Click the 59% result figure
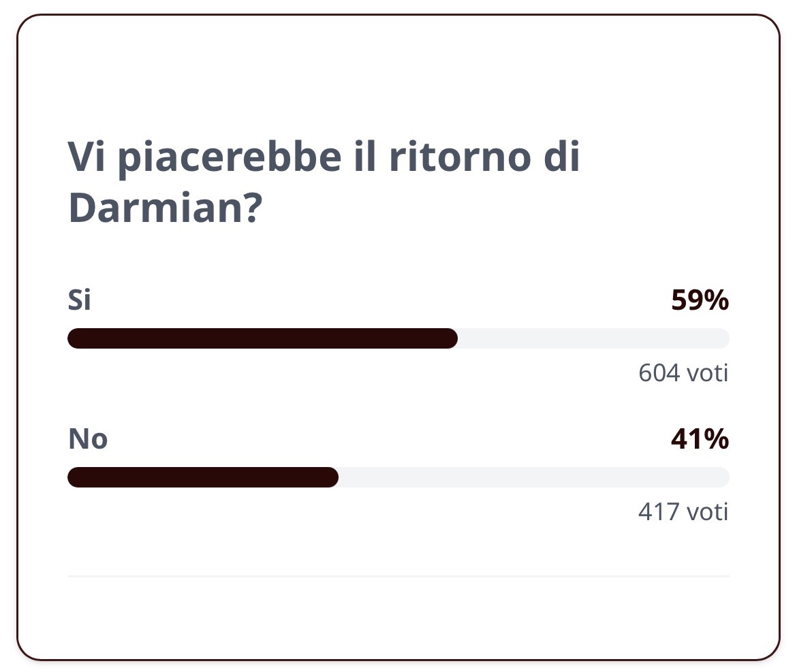797x672 pixels. pos(700,300)
